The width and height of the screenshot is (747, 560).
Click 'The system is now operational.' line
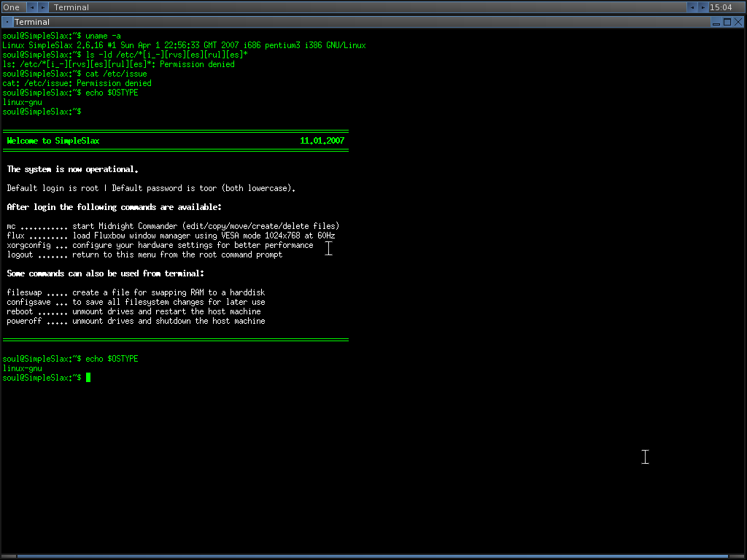pyautogui.click(x=72, y=169)
